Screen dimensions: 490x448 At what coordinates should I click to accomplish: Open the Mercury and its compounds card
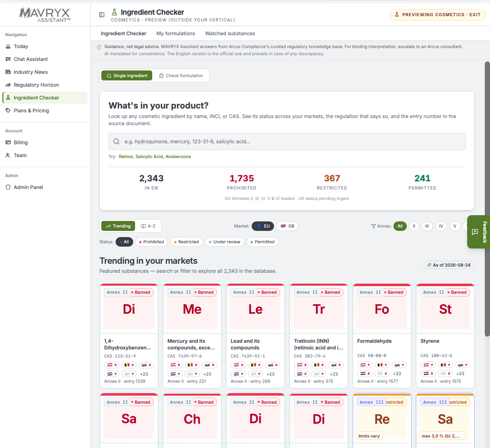coord(192,336)
